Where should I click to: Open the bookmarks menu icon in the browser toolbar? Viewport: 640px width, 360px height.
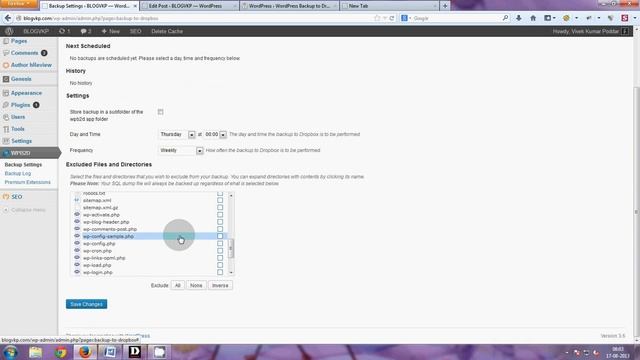[x=548, y=18]
